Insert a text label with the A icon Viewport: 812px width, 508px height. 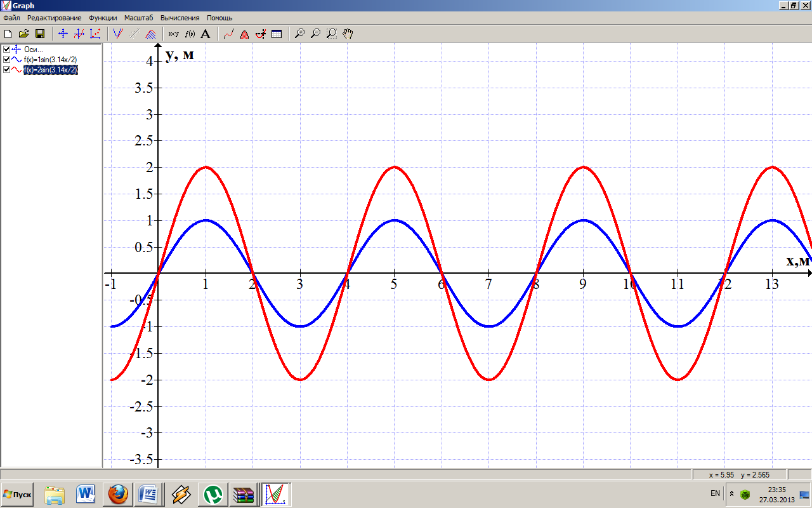[x=205, y=34]
